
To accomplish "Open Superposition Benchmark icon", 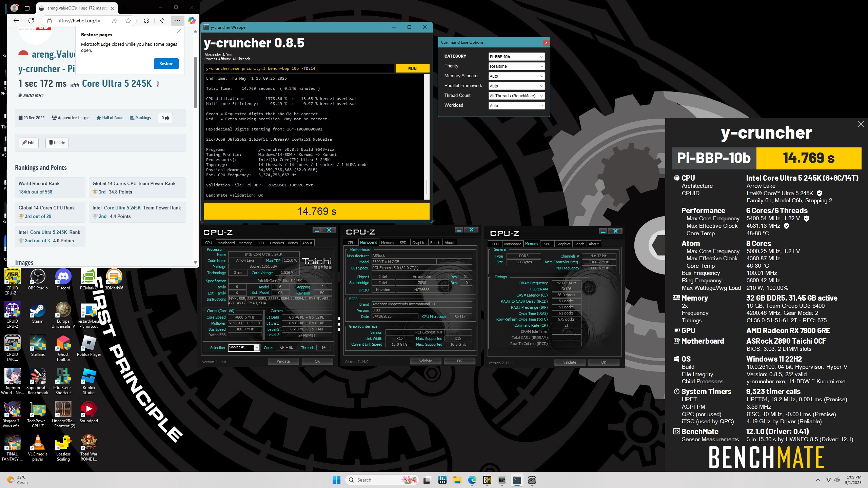I will 38,381.
